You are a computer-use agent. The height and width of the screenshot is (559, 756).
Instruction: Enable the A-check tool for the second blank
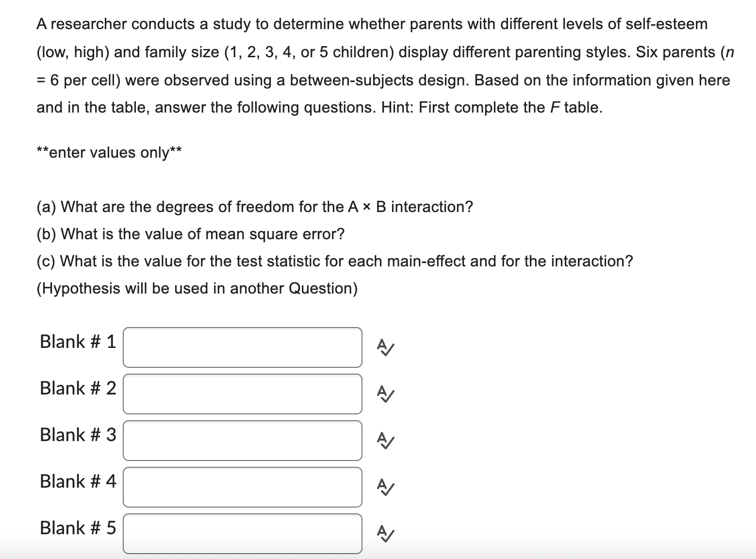click(386, 394)
